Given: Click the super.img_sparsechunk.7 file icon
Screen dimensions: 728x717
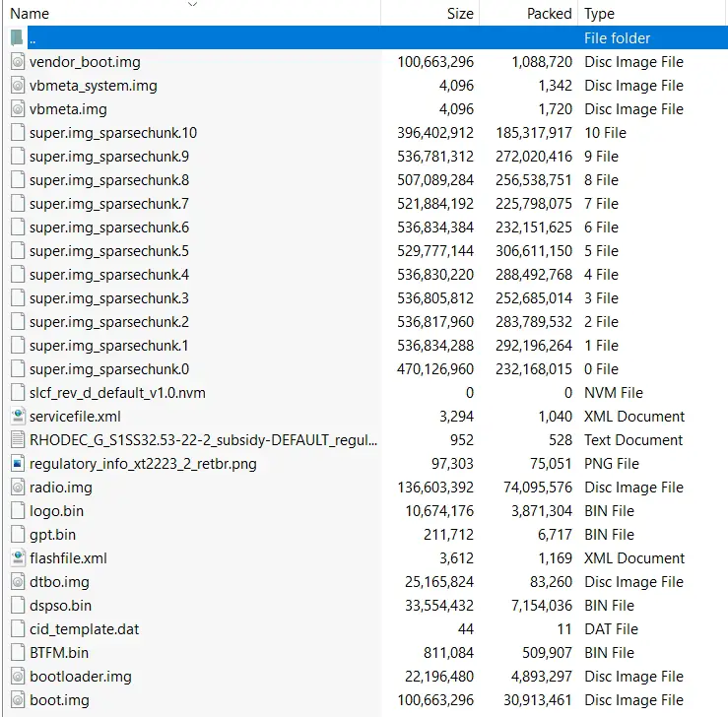Looking at the screenshot, I should tap(18, 203).
